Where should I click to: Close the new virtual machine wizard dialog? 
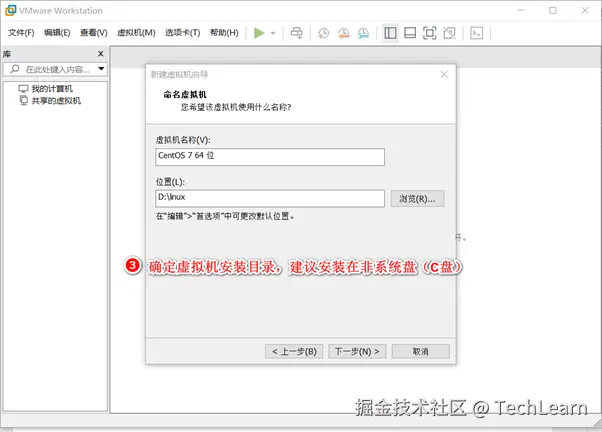pyautogui.click(x=444, y=74)
